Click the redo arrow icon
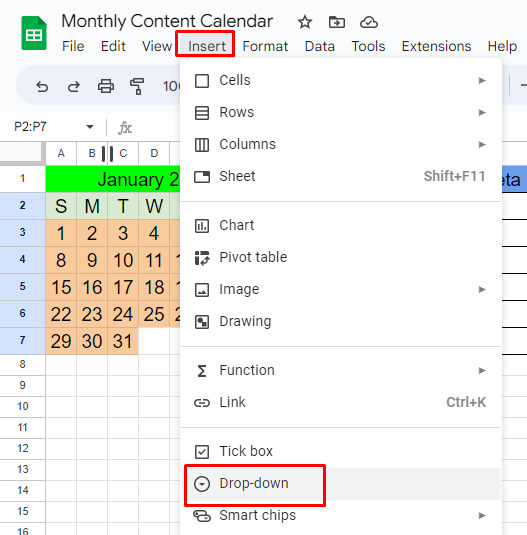Screen dimensions: 527x535 tap(74, 87)
